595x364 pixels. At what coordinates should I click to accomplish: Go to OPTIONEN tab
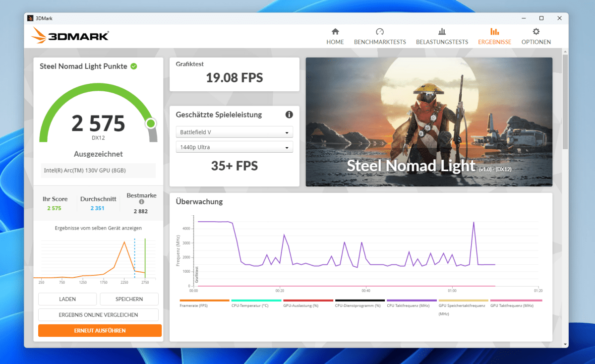(536, 42)
